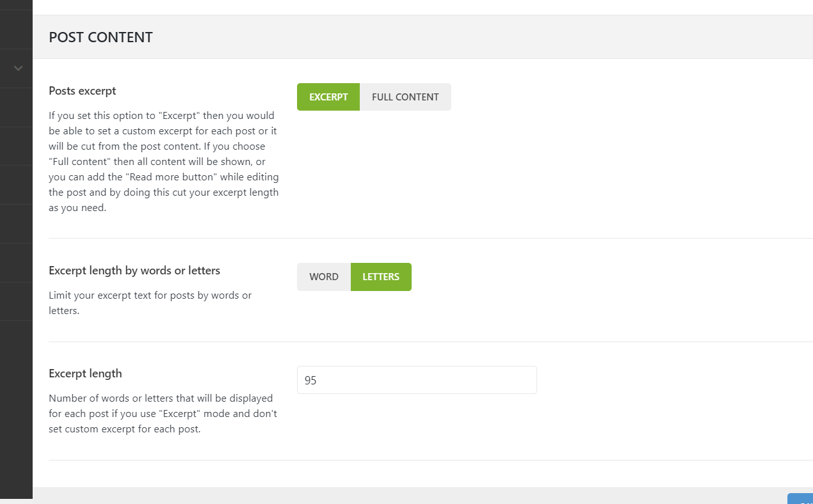Image resolution: width=813 pixels, height=504 pixels.
Task: Open sidebar row directly above the chevron
Action: tap(16, 29)
